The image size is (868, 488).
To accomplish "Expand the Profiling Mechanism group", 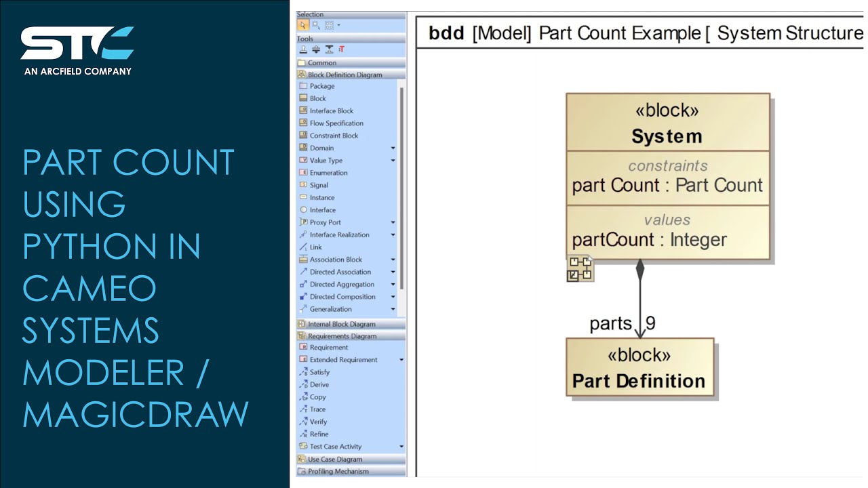I will [351, 471].
